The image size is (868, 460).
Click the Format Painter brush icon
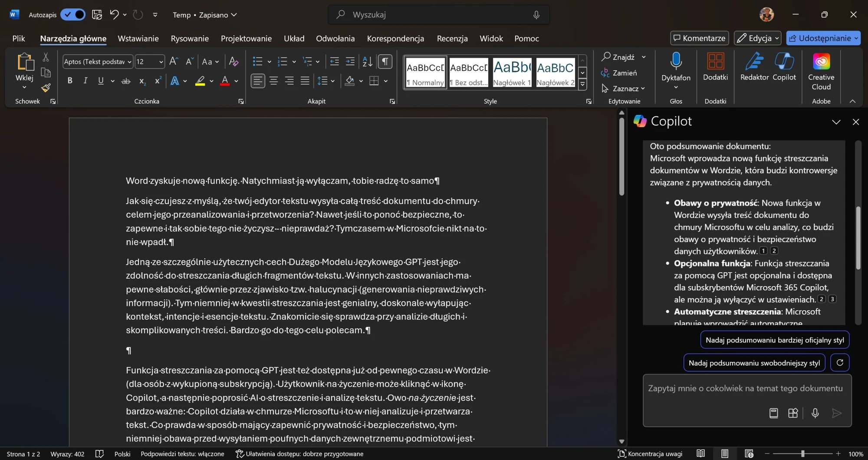pyautogui.click(x=46, y=88)
